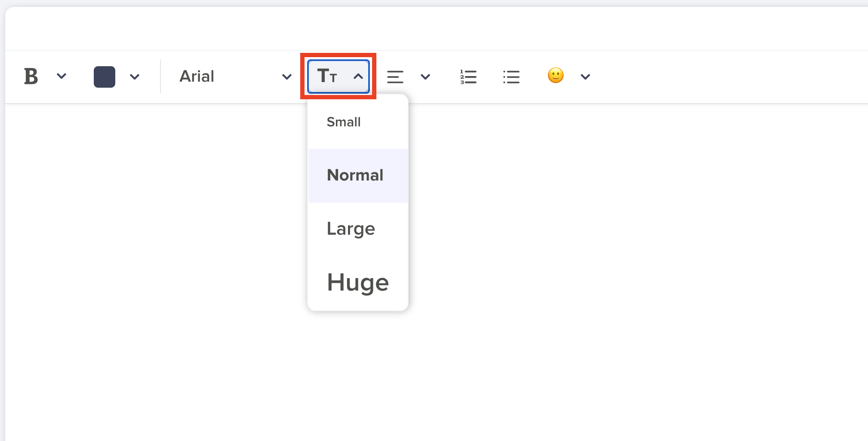
Task: Open the emoji picker dropdown arrow
Action: (x=585, y=77)
